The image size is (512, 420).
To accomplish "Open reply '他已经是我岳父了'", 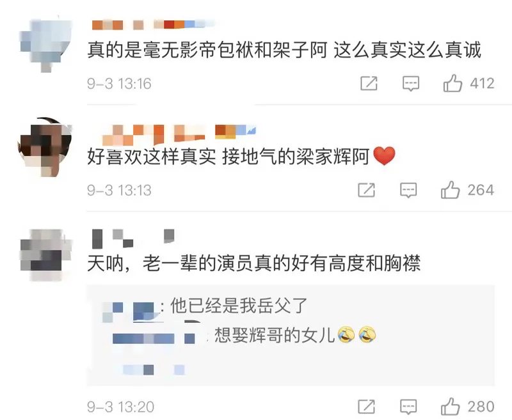I will (x=239, y=306).
